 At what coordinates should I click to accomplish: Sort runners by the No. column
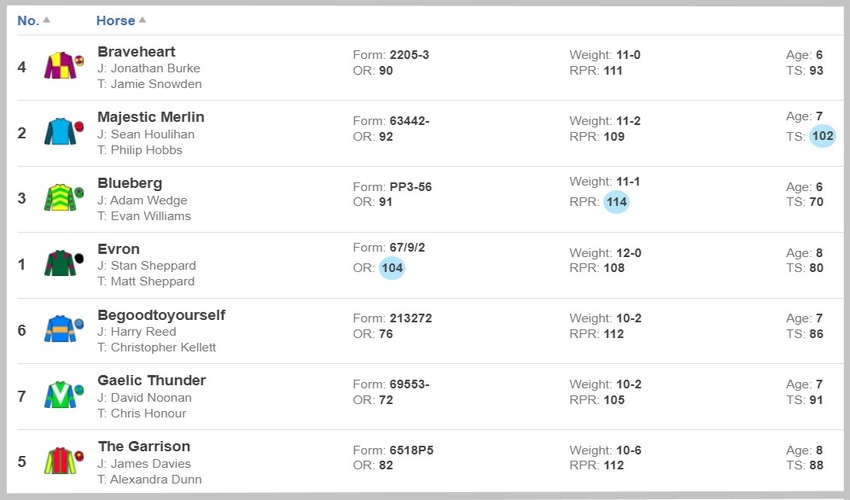click(28, 21)
